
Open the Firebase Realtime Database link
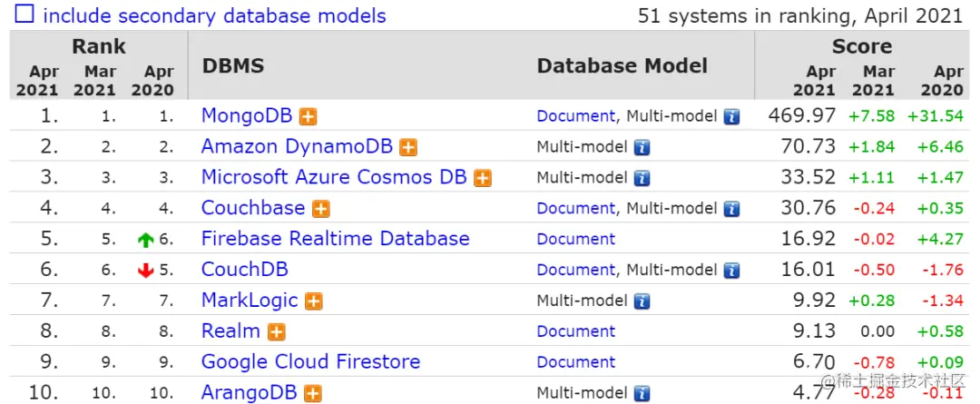point(335,239)
